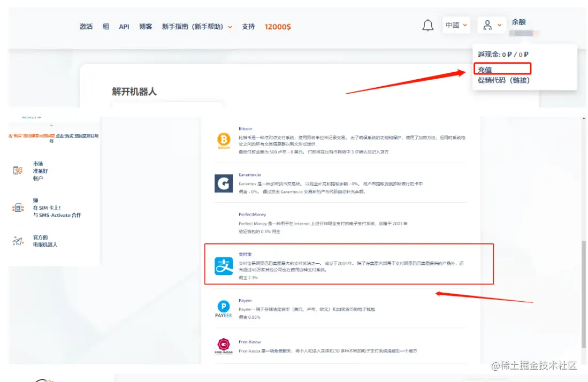Choose the 支付宝 payment method title
Image resolution: width=588 pixels, height=382 pixels.
click(x=245, y=254)
